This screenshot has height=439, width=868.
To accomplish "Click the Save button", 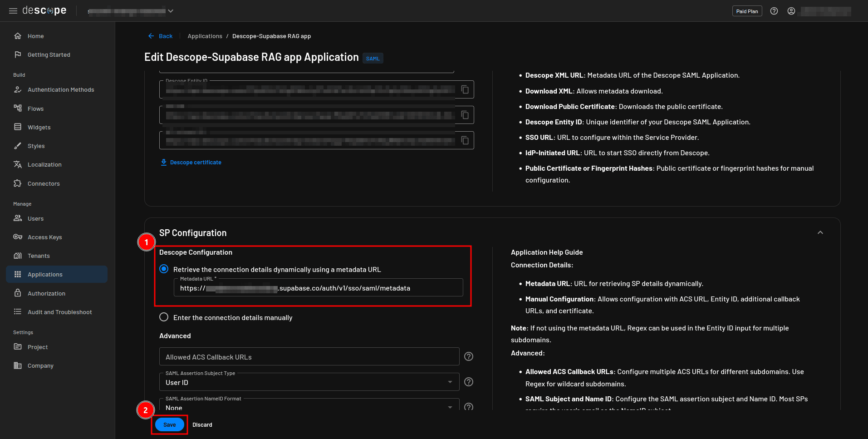I will click(169, 425).
